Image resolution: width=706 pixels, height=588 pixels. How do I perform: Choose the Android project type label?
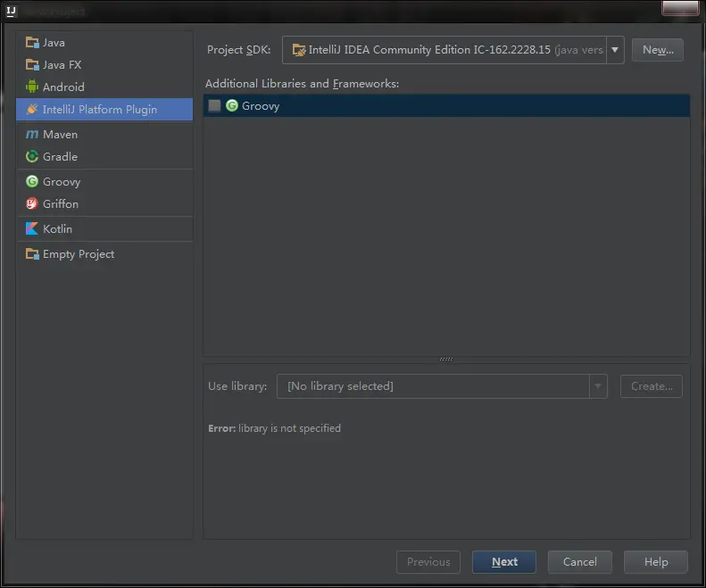pyautogui.click(x=63, y=87)
